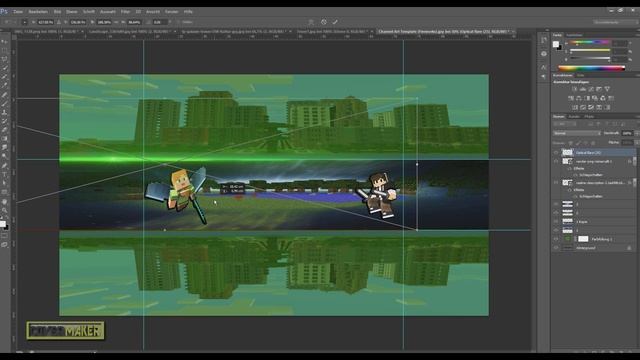Select the Hand tool

[4, 202]
